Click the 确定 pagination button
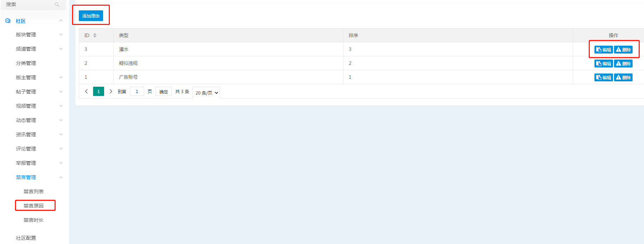This screenshot has height=244, width=644. click(x=164, y=92)
